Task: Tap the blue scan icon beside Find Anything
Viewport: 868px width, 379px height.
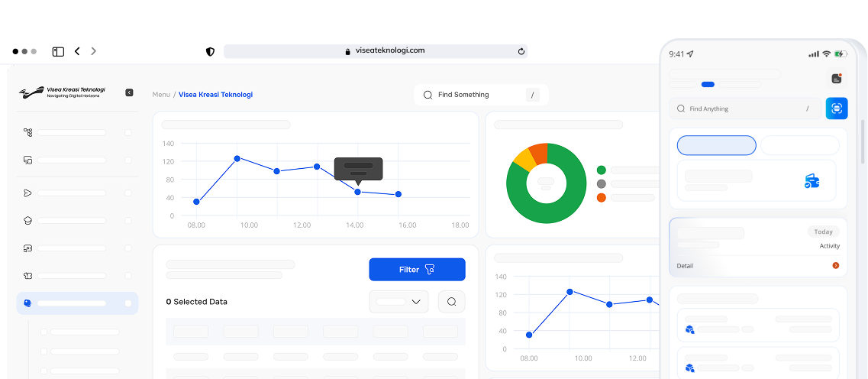Action: 837,109
